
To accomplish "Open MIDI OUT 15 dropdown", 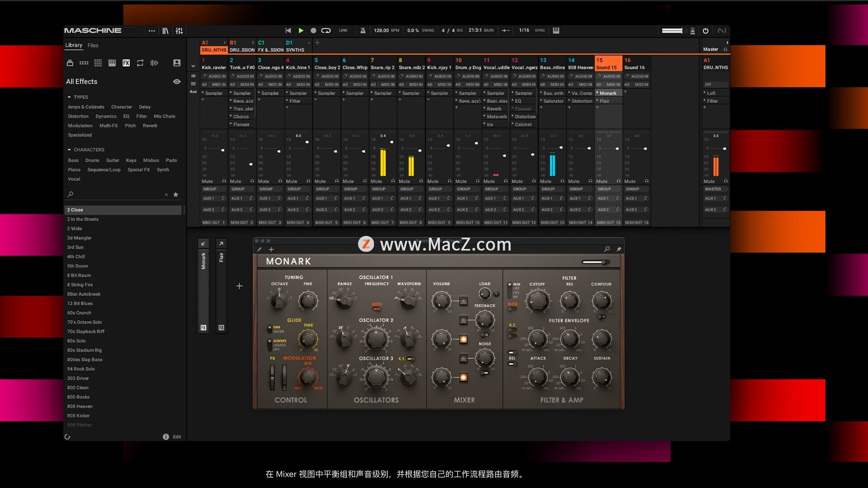I will point(609,223).
